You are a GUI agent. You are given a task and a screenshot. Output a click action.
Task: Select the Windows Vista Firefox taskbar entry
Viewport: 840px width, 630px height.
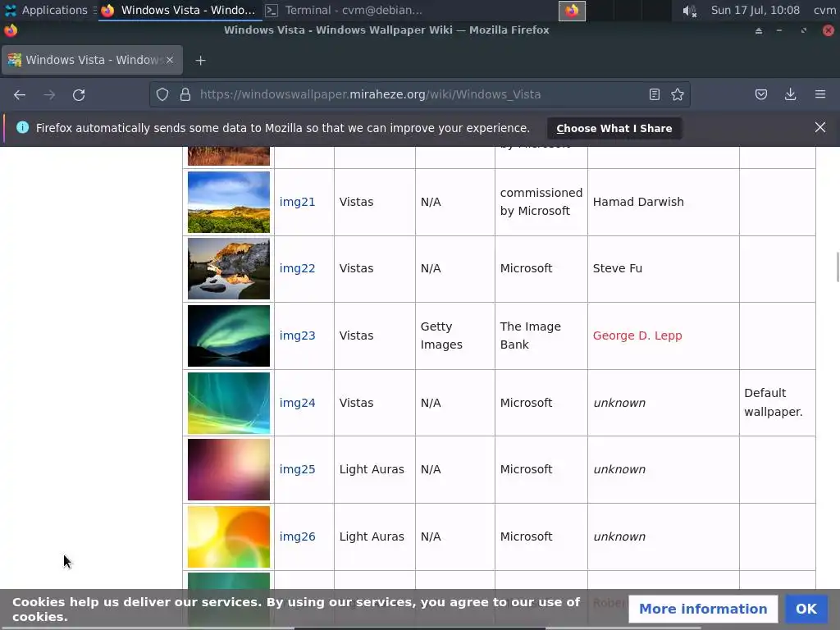[x=178, y=10]
